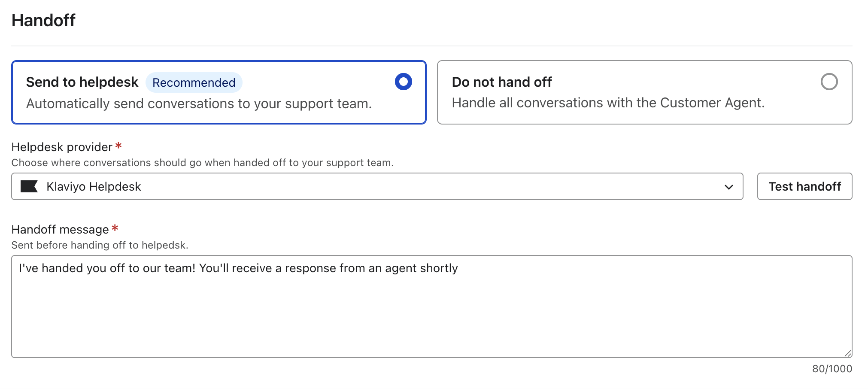This screenshot has width=868, height=389.
Task: Click the "Automatically send conversations" description text
Action: [199, 103]
